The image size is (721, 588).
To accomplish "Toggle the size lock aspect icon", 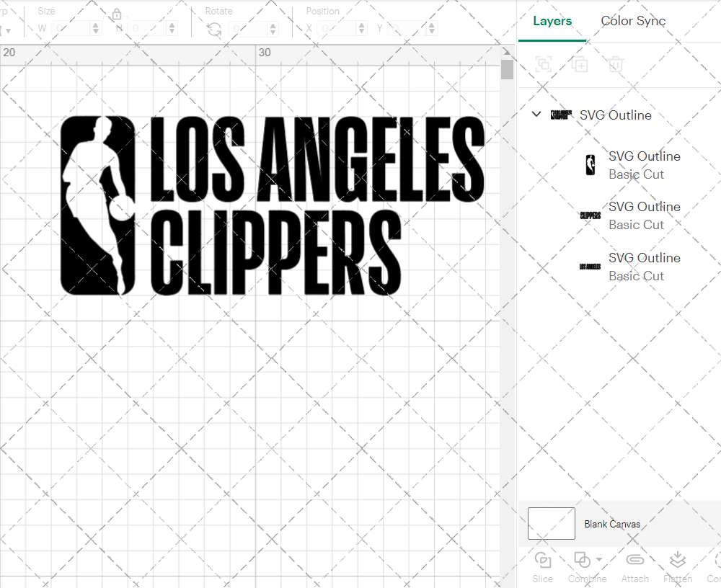I will point(117,14).
